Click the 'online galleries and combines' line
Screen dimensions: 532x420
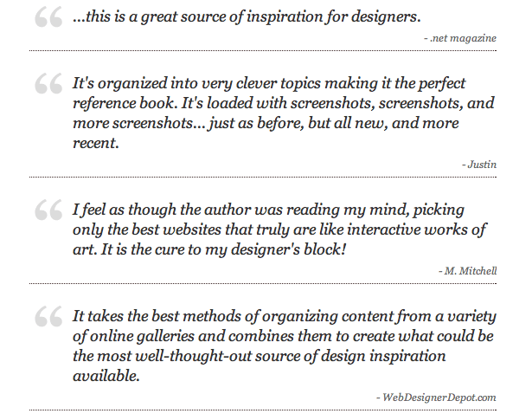pos(284,336)
